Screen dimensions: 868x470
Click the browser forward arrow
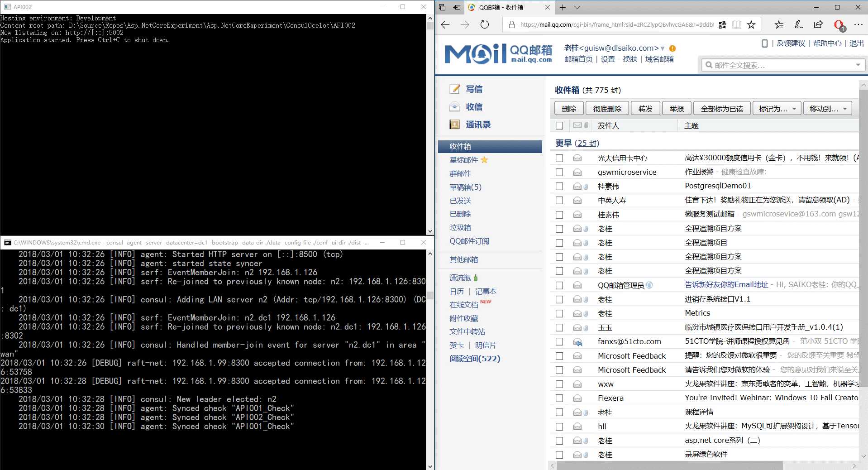coord(465,24)
